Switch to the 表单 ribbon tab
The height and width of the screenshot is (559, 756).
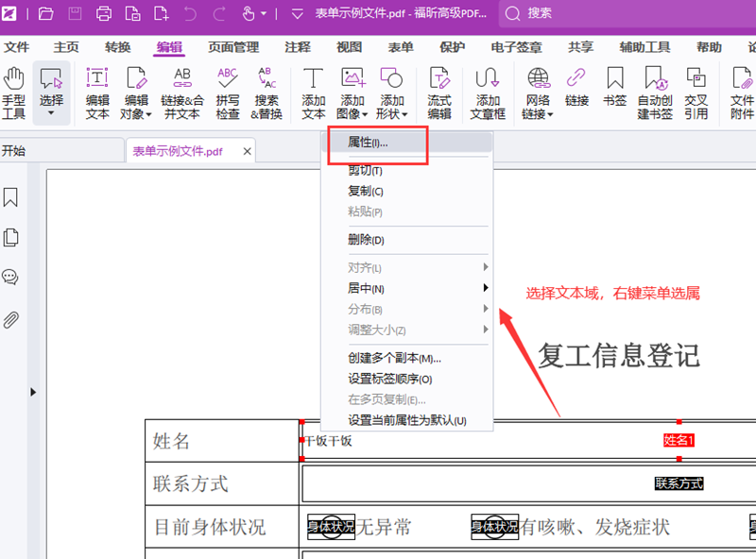[x=401, y=47]
